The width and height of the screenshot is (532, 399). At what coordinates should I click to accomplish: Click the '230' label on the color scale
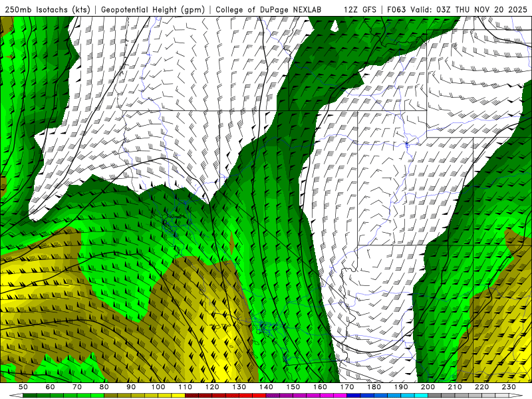tap(509, 387)
